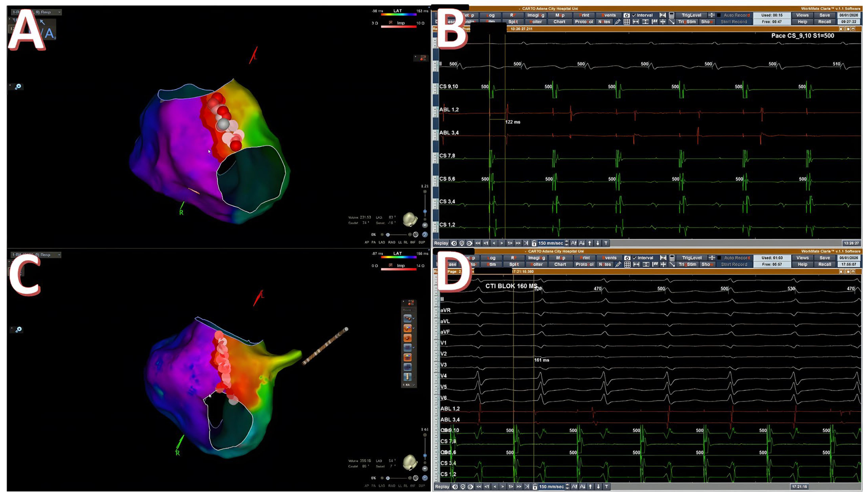Click the Recall button in panel D
868x498 pixels.
[x=825, y=264]
